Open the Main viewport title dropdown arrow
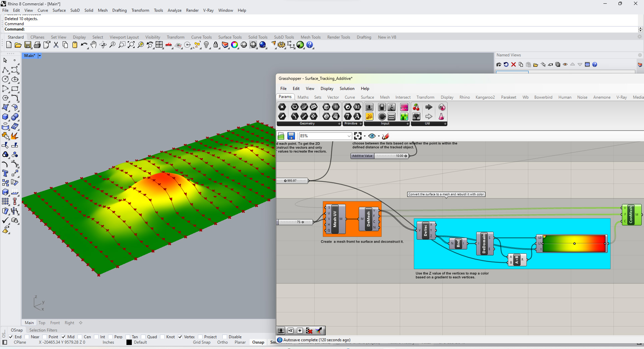Screen dimensions: 644x349 point(40,56)
